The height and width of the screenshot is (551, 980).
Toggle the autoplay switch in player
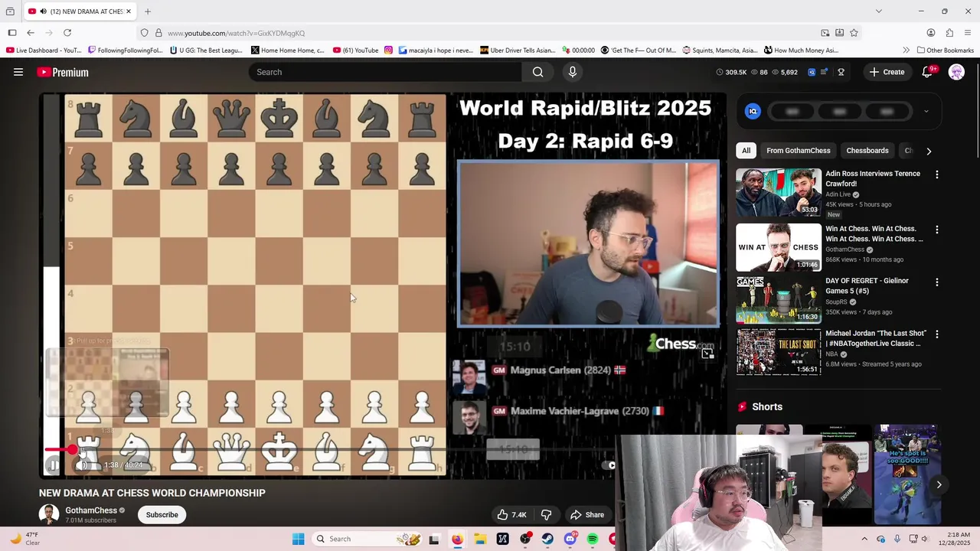(609, 465)
